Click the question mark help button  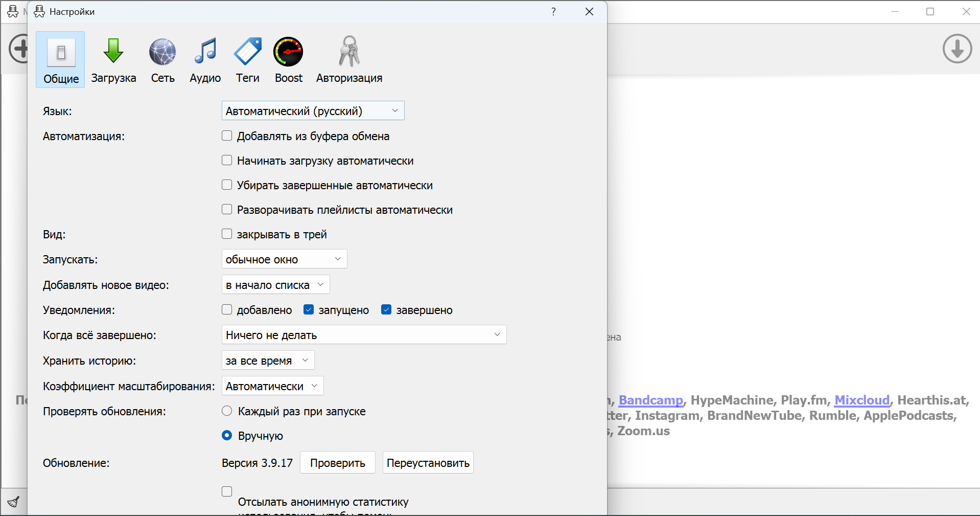553,11
